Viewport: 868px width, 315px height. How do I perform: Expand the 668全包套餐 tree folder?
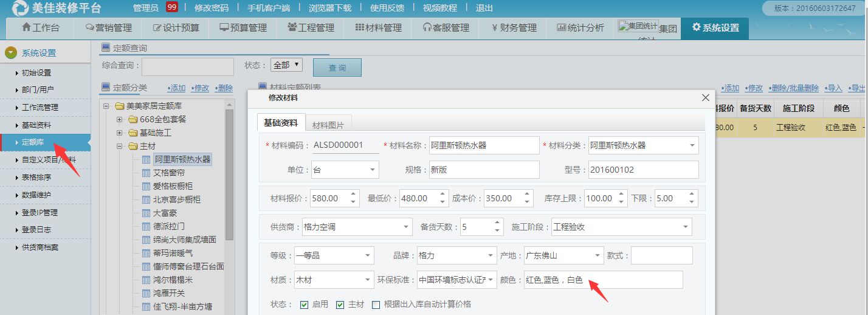(x=120, y=119)
